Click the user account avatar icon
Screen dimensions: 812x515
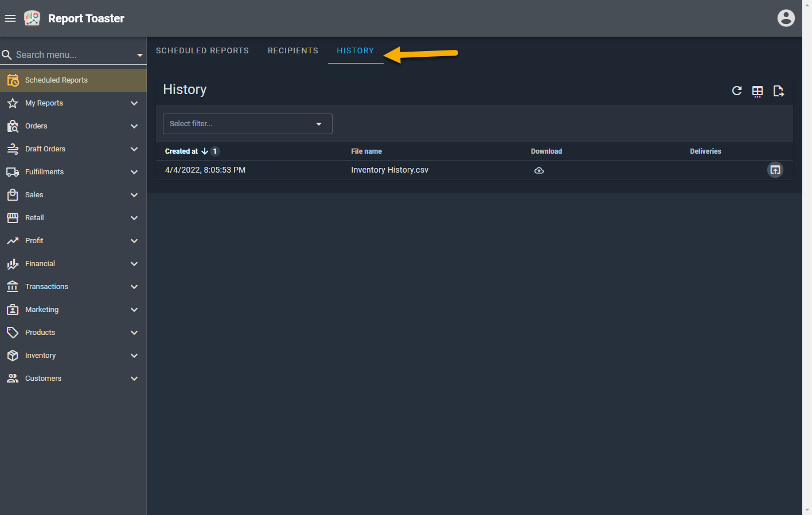click(786, 18)
